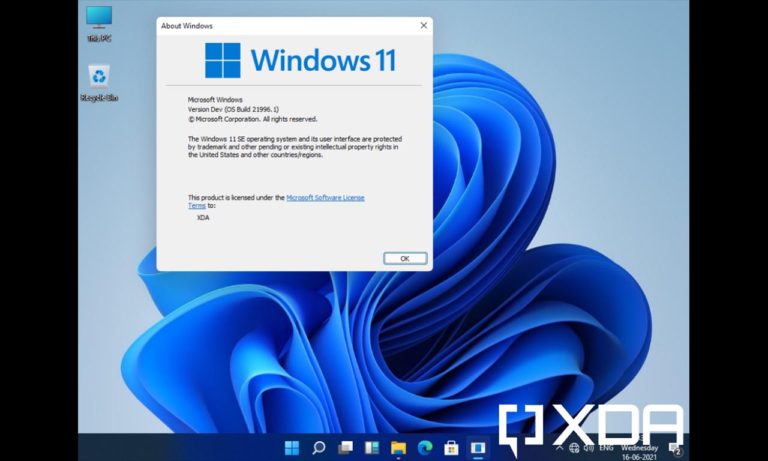This screenshot has height=461, width=768.
Task: Launch Microsoft Edge from the taskbar
Action: pyautogui.click(x=425, y=447)
